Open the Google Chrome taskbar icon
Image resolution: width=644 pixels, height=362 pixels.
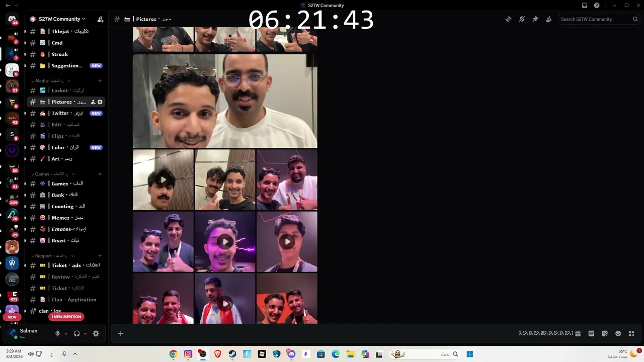173,354
